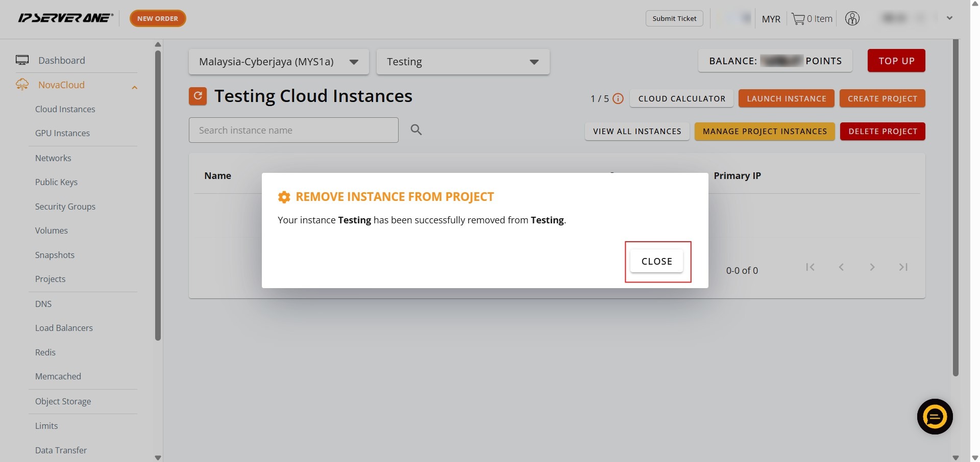Click the refresh icon beside Testing Cloud Instances
The image size is (980, 462).
(198, 96)
